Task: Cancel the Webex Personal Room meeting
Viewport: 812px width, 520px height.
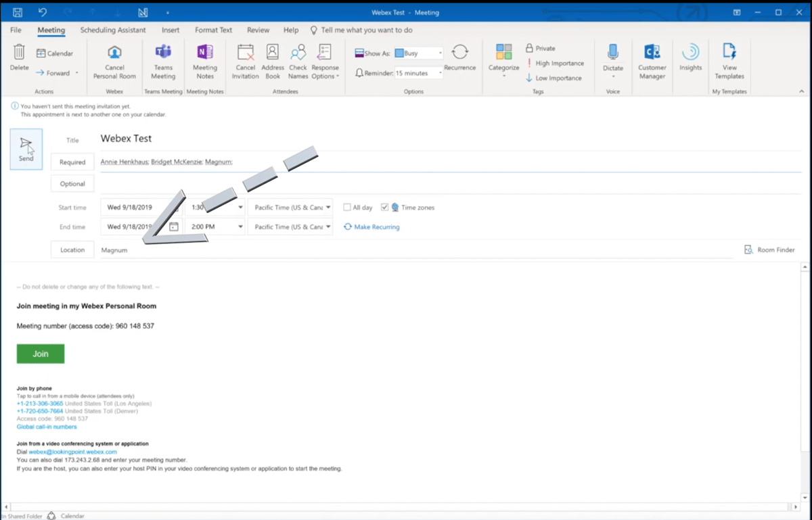Action: (x=114, y=60)
